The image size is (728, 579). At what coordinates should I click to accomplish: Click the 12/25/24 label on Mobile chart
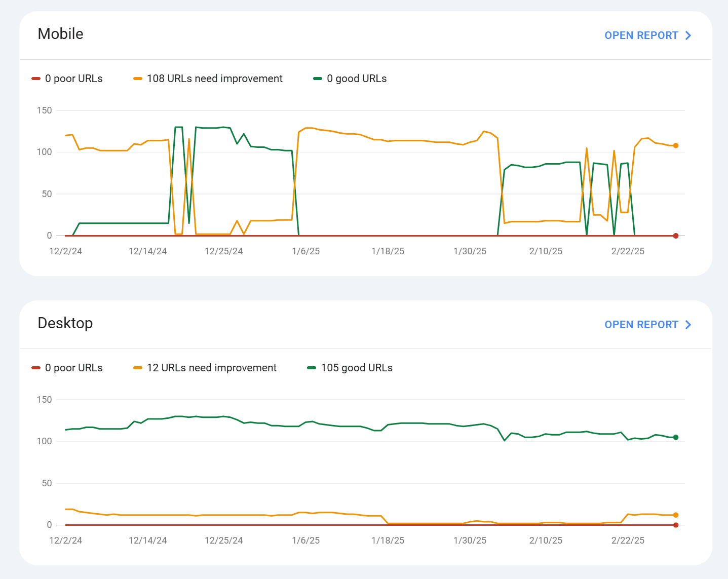click(223, 251)
